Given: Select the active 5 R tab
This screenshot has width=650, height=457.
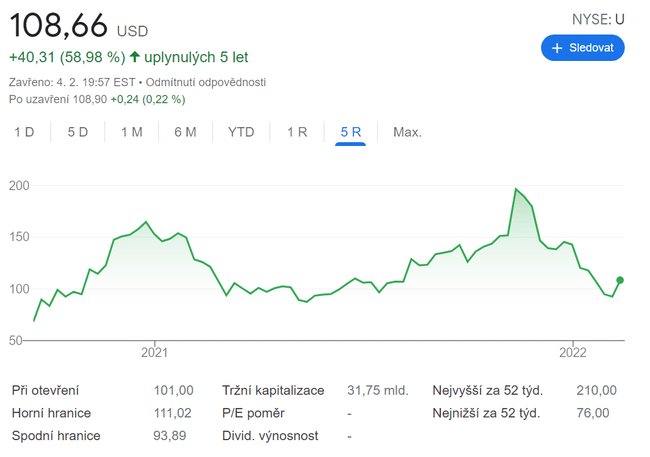Looking at the screenshot, I should click(351, 132).
